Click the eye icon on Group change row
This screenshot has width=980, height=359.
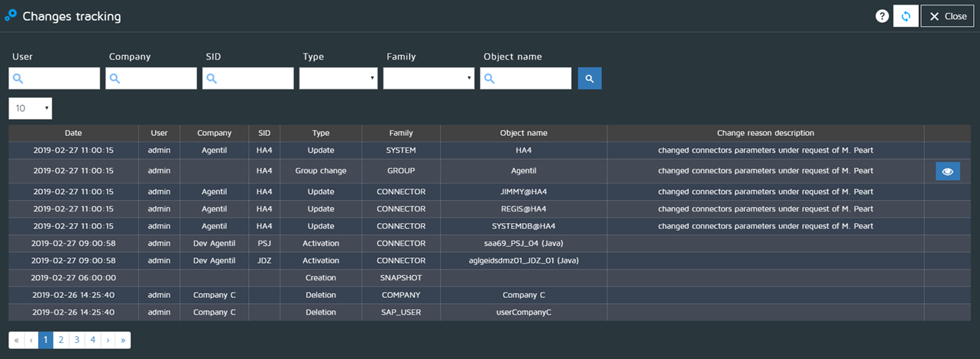pos(947,171)
